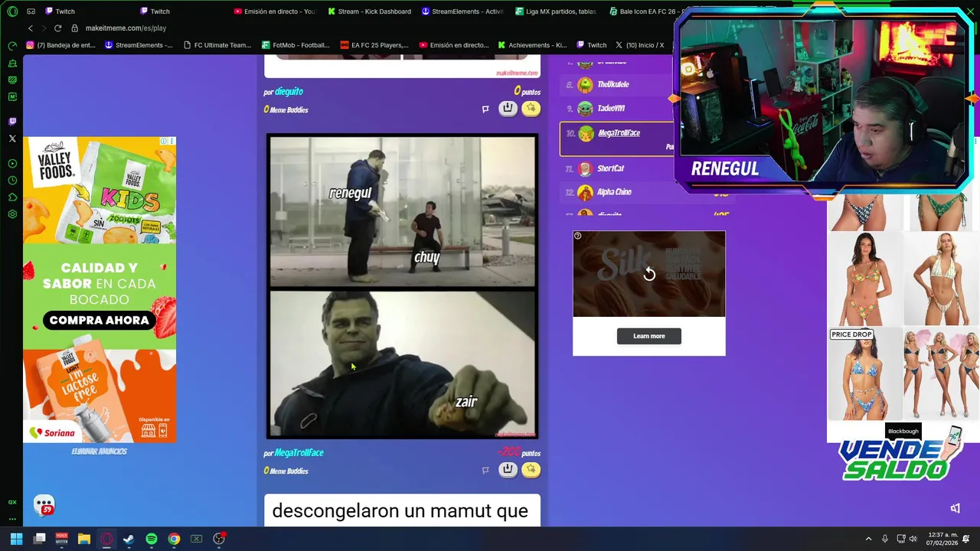Open Hulk meme by MegaTrollFace
This screenshot has width=980, height=551.
403,287
